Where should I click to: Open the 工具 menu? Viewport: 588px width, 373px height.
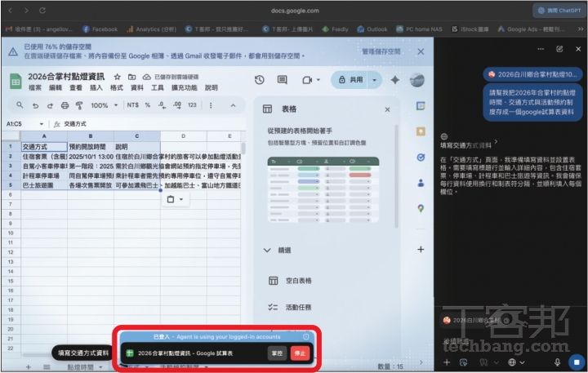(x=157, y=87)
